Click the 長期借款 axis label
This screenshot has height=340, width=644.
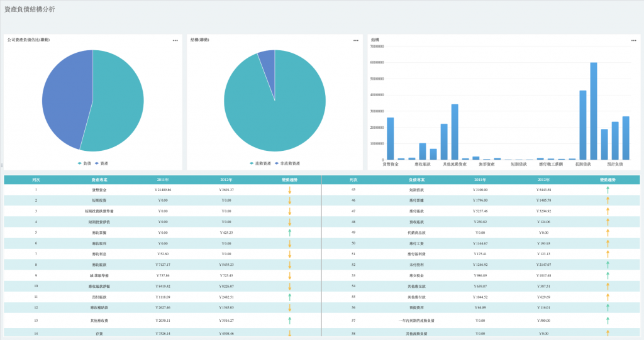tap(583, 164)
